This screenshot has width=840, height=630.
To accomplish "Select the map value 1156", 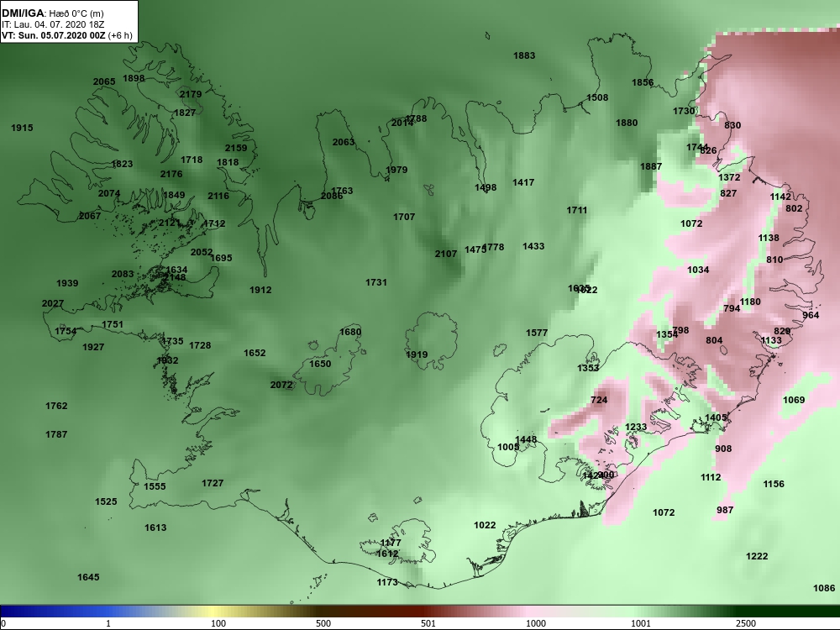I will (774, 485).
